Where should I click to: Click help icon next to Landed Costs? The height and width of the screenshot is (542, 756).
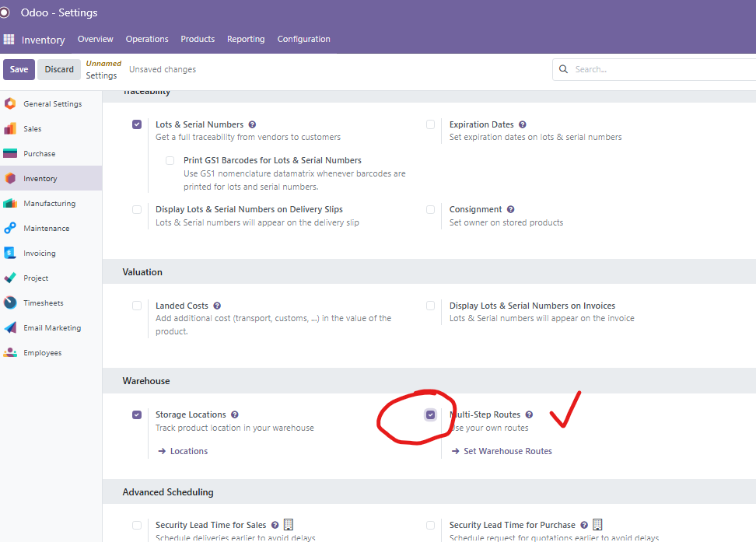[217, 306]
